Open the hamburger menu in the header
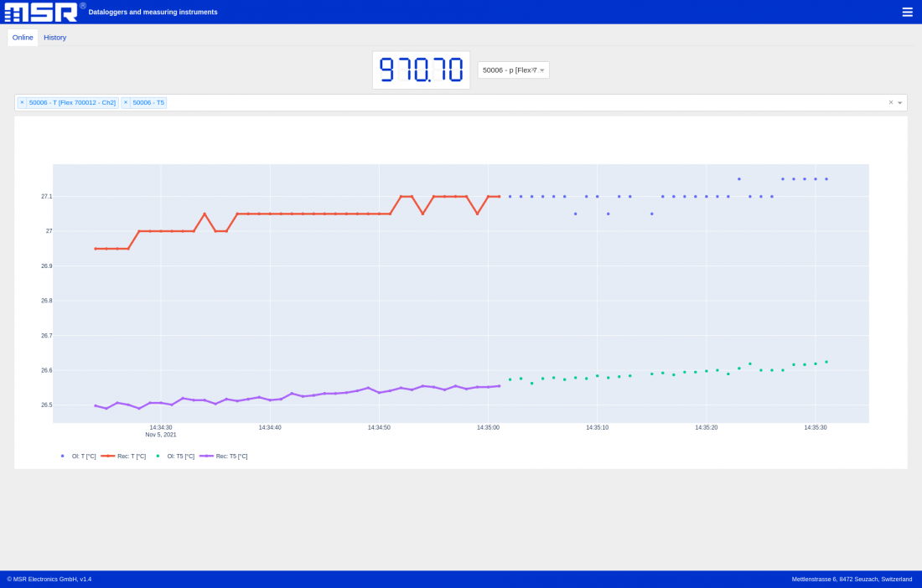This screenshot has width=922, height=588. click(907, 12)
